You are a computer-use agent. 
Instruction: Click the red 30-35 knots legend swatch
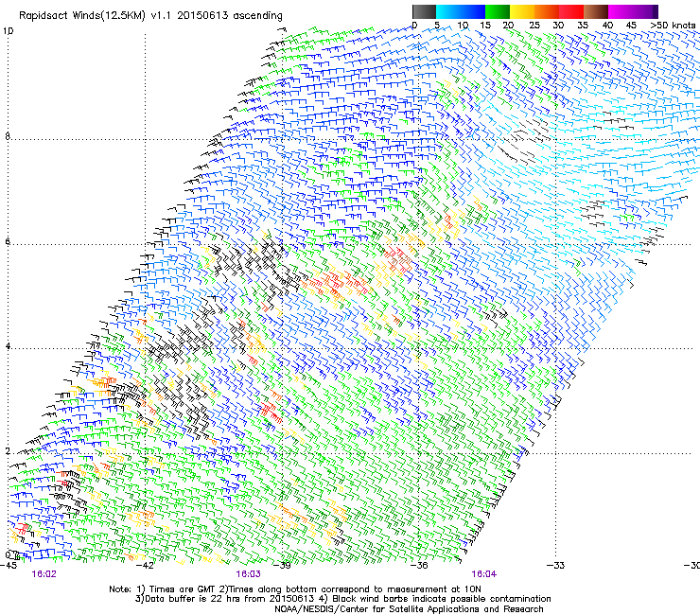[x=571, y=11]
